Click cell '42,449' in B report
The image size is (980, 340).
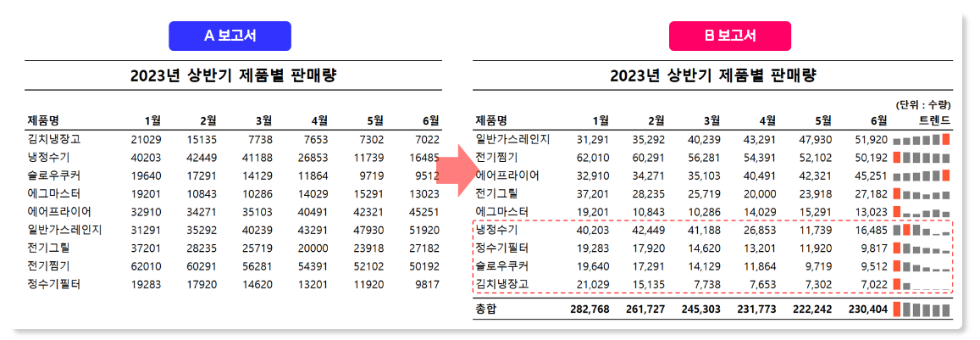pyautogui.click(x=648, y=230)
